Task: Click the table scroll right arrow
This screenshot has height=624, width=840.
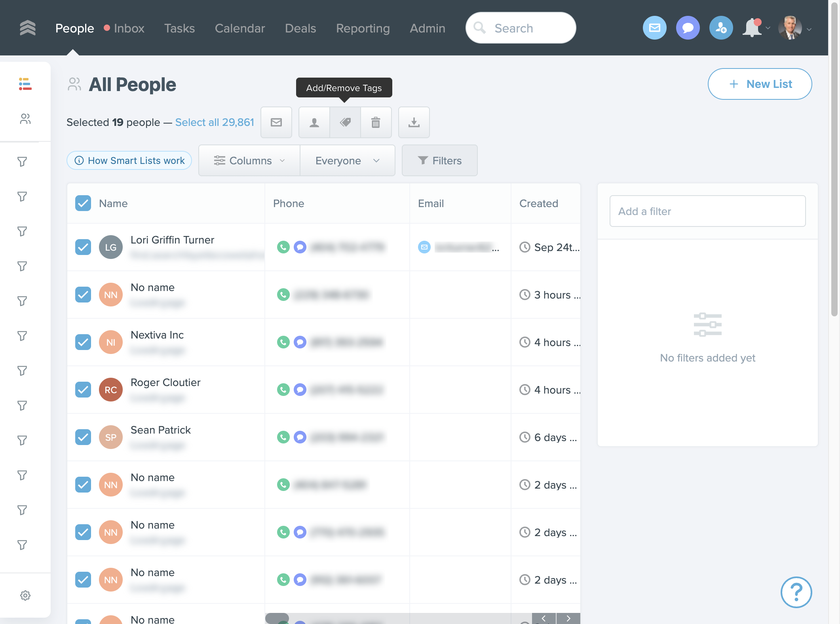Action: [568, 618]
